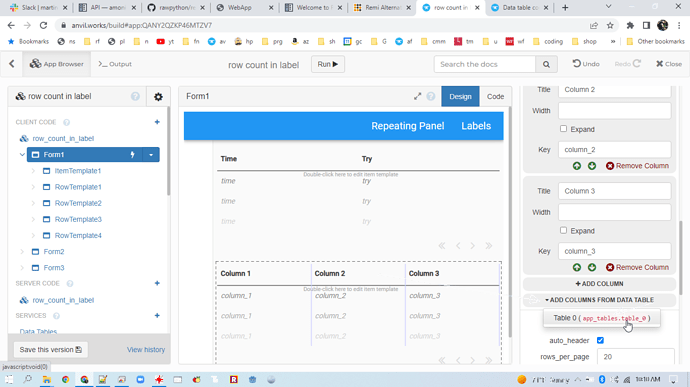Move Column 3 down with green arrow
This screenshot has height=387, width=690.
[592, 267]
